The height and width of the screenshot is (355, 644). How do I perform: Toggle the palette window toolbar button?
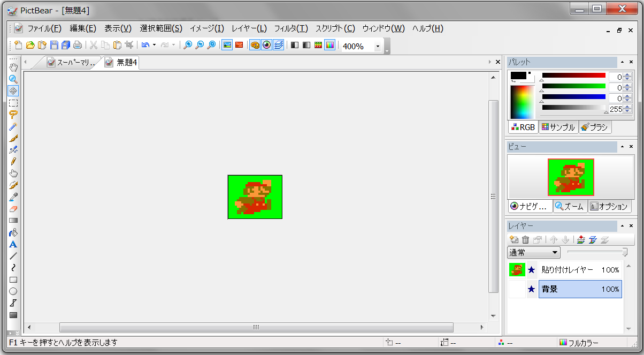[255, 46]
